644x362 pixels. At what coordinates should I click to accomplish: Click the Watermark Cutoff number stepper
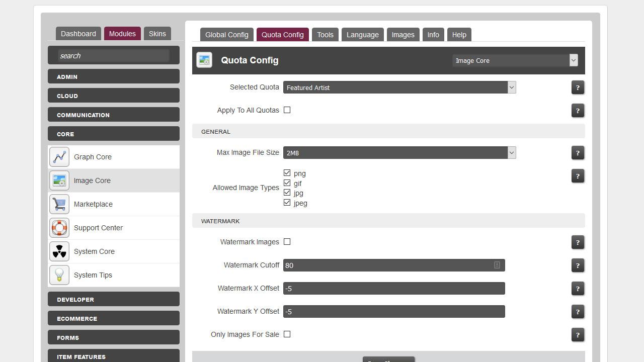[497, 265]
